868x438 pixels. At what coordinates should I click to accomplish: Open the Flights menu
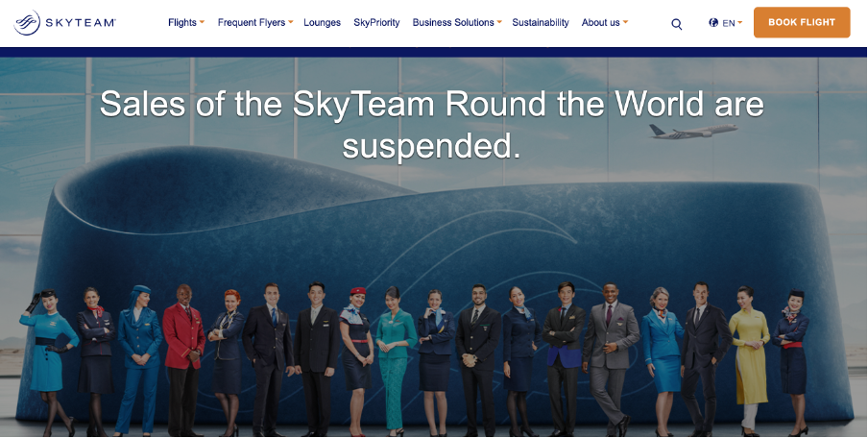[182, 23]
